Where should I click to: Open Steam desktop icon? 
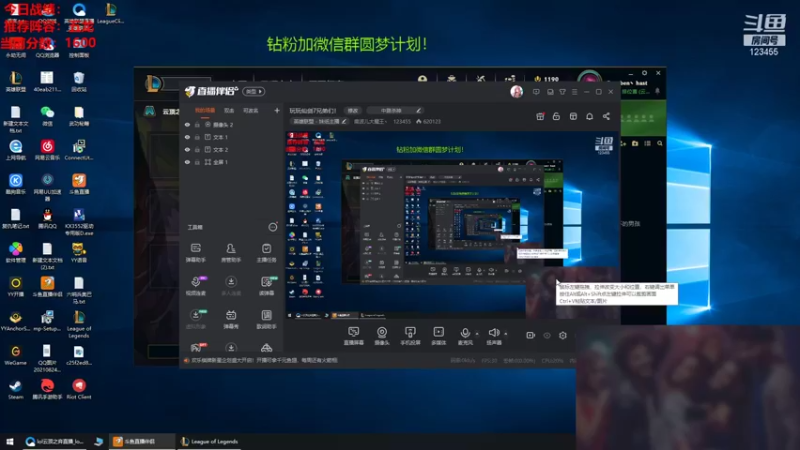pyautogui.click(x=15, y=390)
